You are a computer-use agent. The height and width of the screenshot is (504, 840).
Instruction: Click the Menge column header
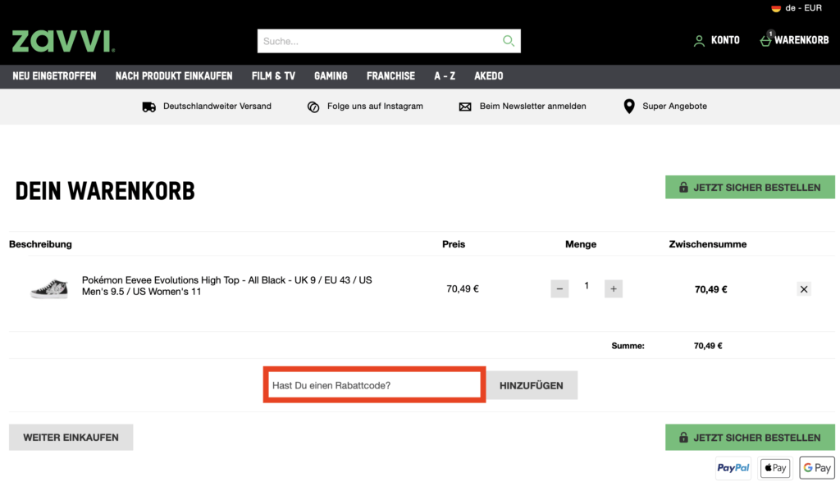point(581,244)
